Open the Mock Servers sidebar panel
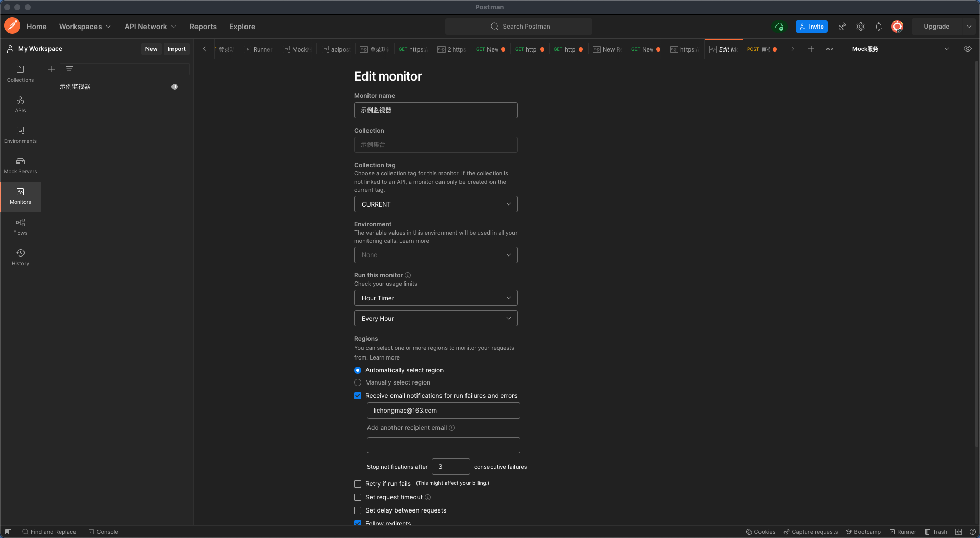 pyautogui.click(x=20, y=166)
